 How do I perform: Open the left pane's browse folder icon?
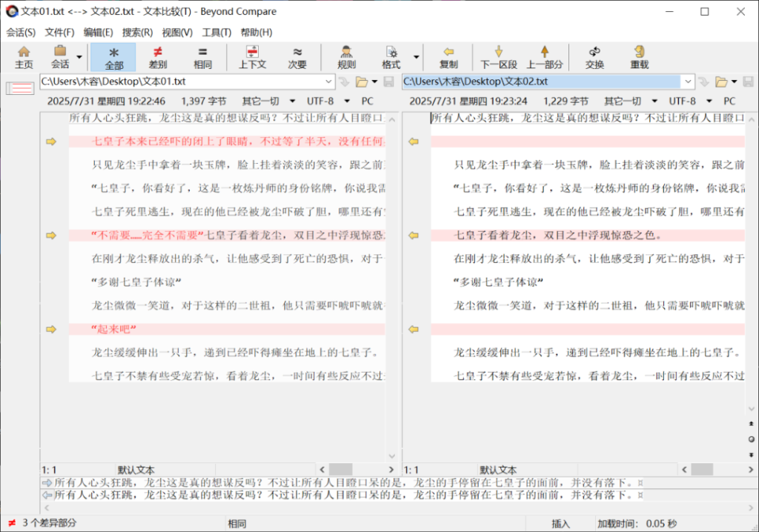click(x=362, y=82)
